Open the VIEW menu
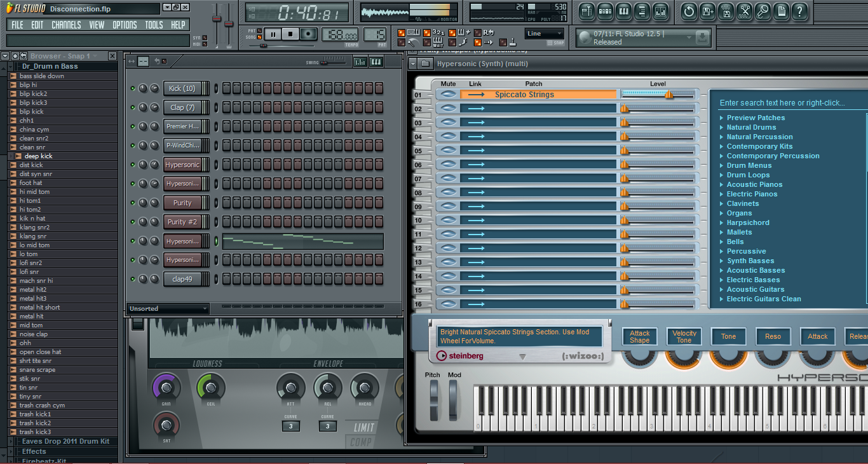 (x=97, y=25)
